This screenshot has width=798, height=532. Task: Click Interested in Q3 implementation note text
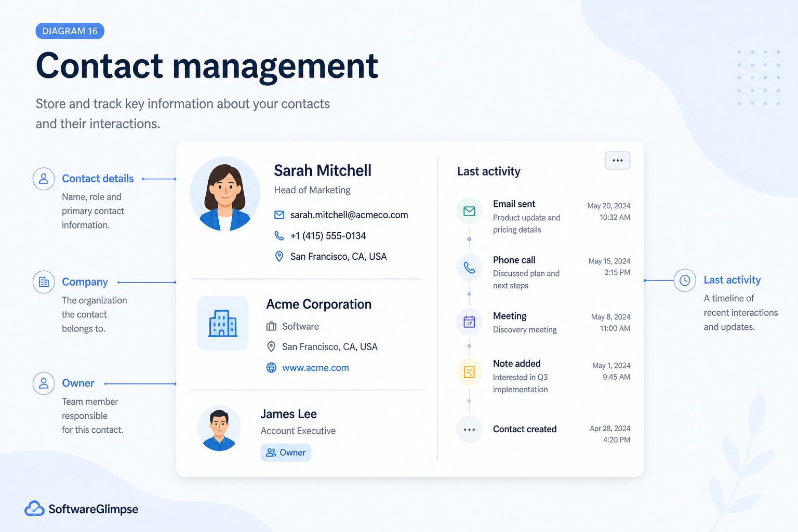(x=521, y=383)
